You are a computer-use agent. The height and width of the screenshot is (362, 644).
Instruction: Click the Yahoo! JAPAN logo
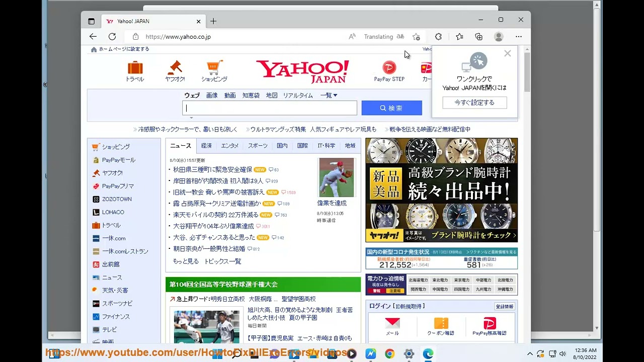(302, 72)
